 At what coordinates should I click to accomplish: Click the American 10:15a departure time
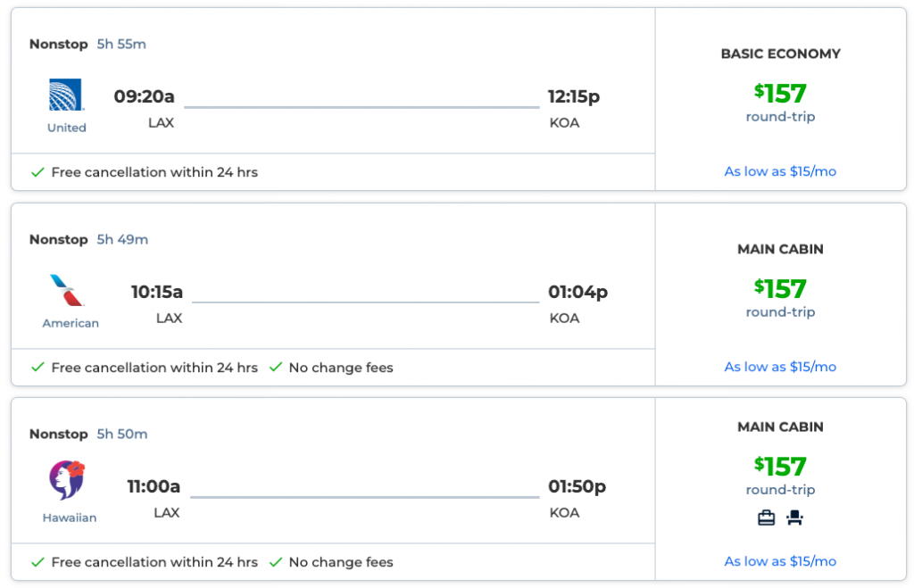coord(157,292)
